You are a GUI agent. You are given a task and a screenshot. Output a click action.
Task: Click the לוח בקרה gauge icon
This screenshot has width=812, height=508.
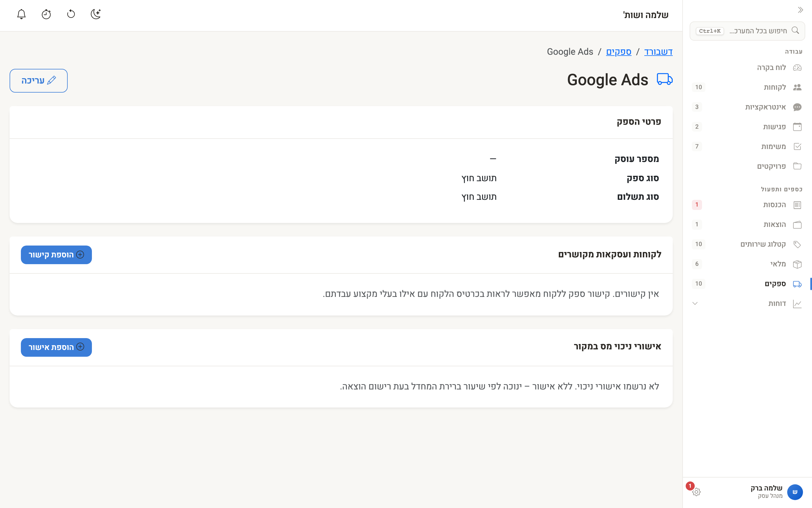pos(797,67)
